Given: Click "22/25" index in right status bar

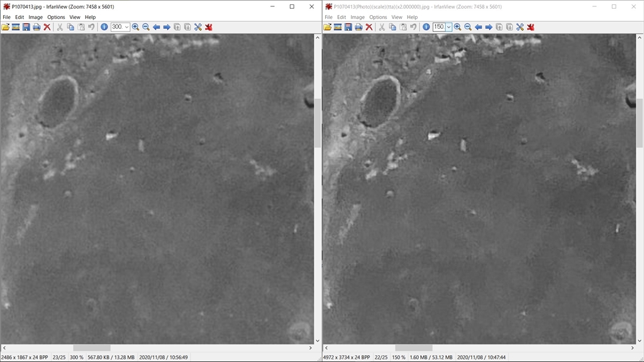Looking at the screenshot, I should click(381, 358).
